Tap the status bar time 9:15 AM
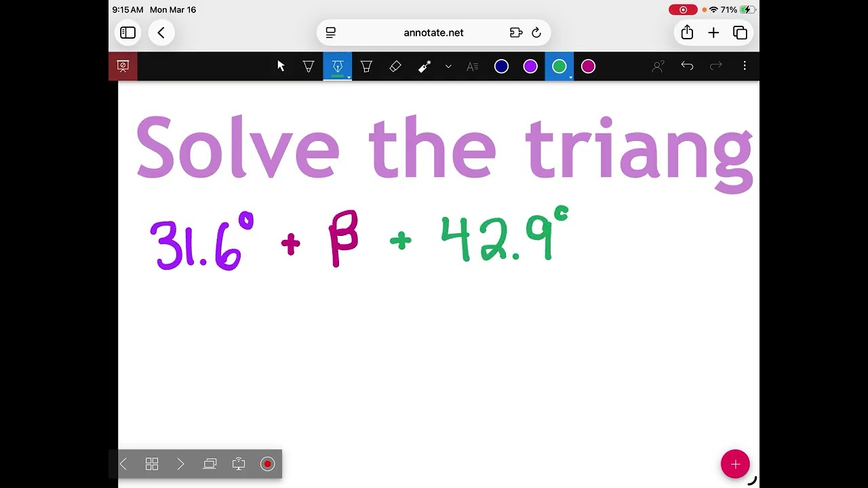Screen dimensions: 868x488 point(127,9)
